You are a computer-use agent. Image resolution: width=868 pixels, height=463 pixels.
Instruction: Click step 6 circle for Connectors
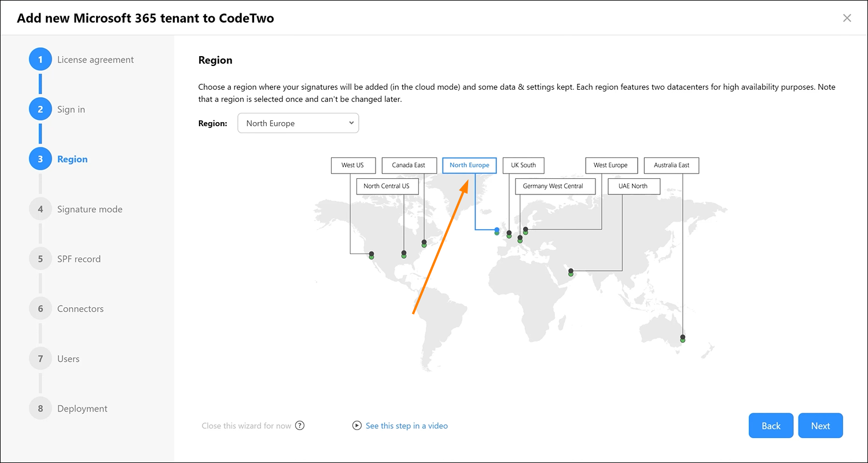tap(41, 308)
